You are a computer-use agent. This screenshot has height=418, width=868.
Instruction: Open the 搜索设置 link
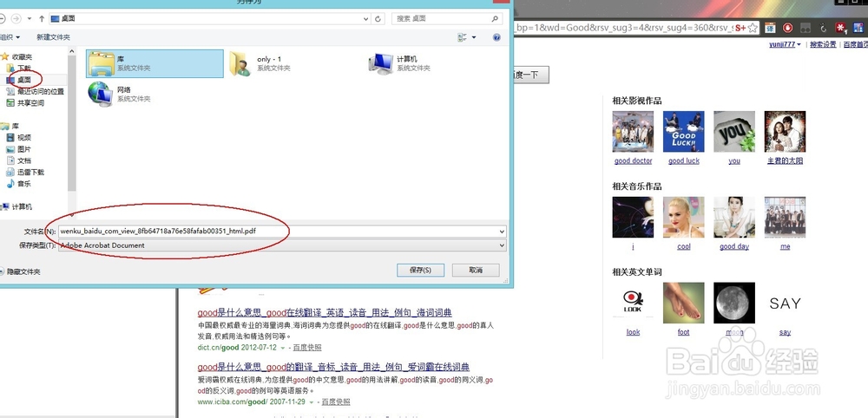pos(823,45)
